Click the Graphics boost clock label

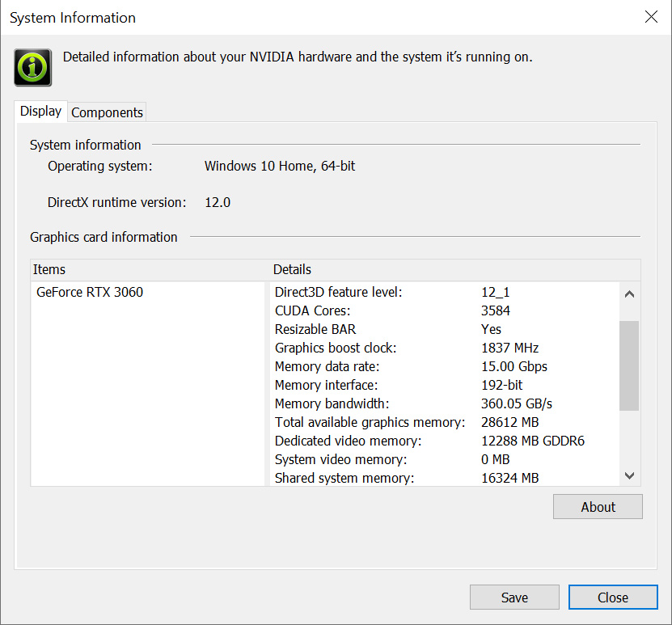click(x=336, y=348)
